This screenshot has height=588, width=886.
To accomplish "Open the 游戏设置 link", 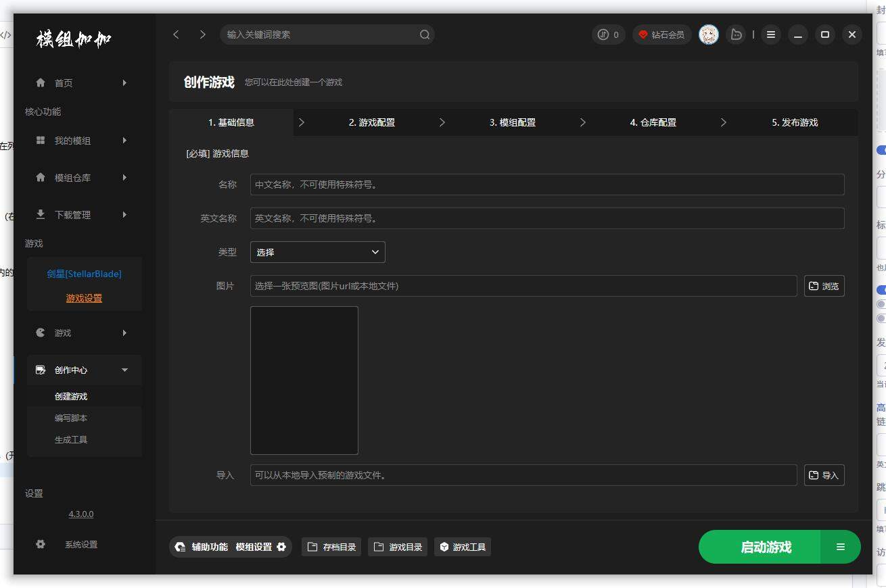I will tap(84, 298).
